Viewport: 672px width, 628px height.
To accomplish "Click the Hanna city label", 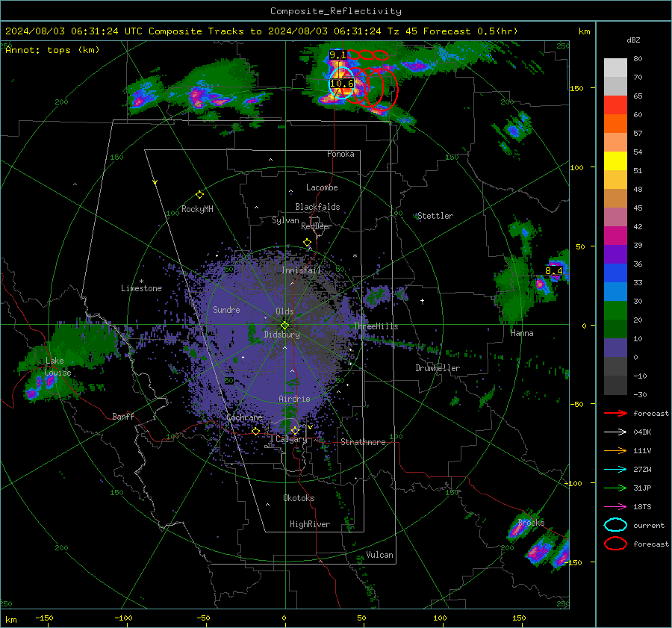I will tap(522, 333).
